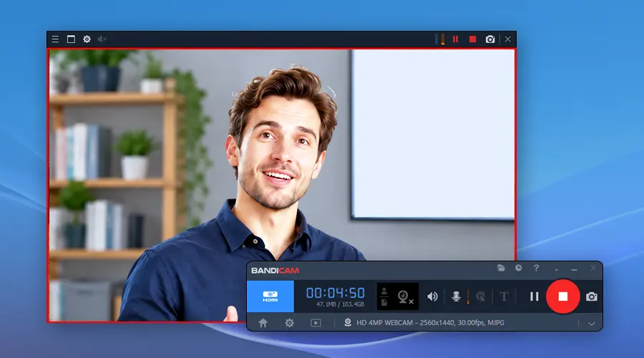
Task: Toggle system speaker sound in Bandicam
Action: coord(432,296)
